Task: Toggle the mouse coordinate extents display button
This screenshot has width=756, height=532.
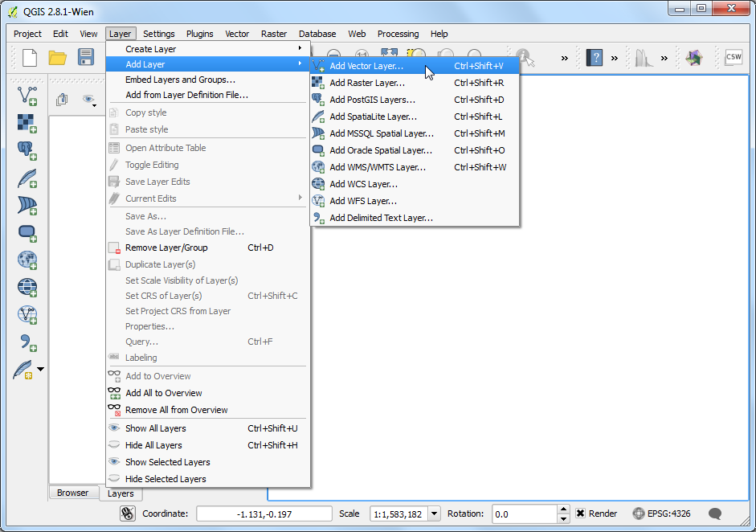Action: 127,514
